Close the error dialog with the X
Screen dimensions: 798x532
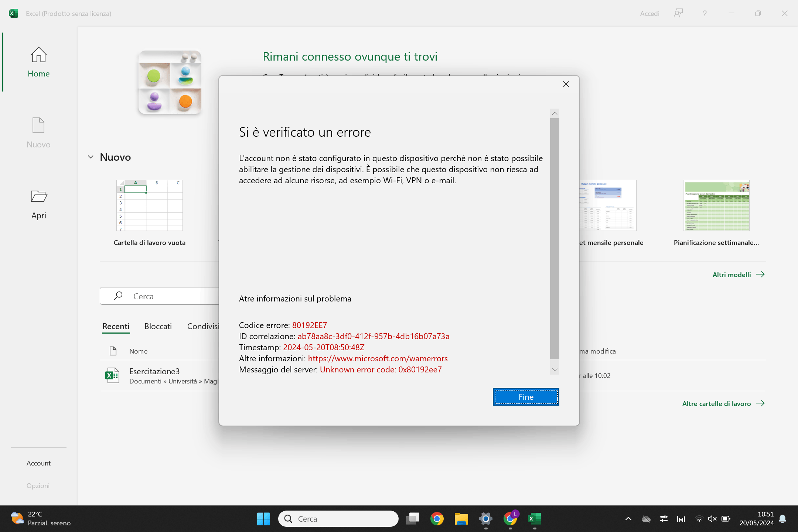point(566,84)
